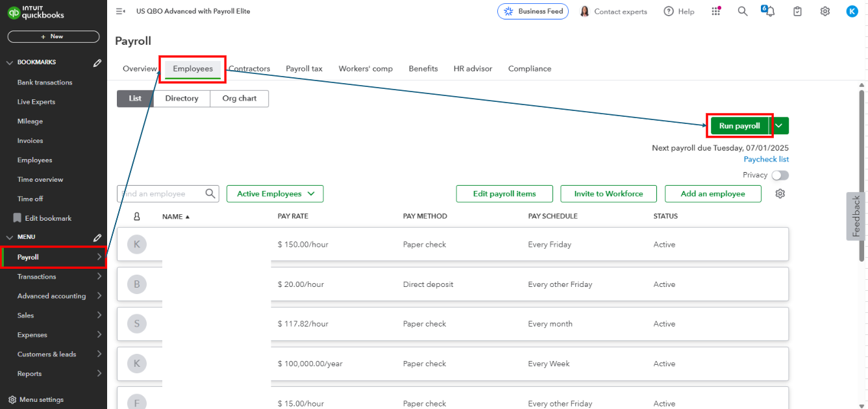Toggle the Privacy switch
The image size is (868, 409).
coord(780,175)
